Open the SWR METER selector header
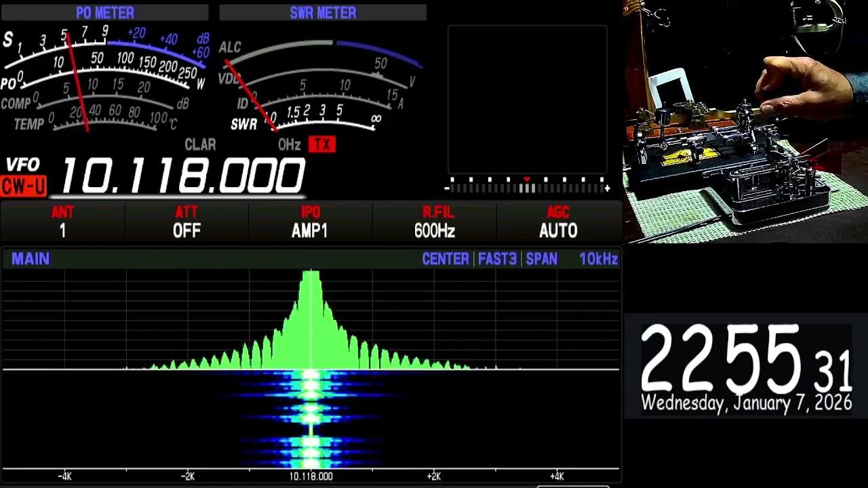This screenshot has width=868, height=488. pos(323,13)
